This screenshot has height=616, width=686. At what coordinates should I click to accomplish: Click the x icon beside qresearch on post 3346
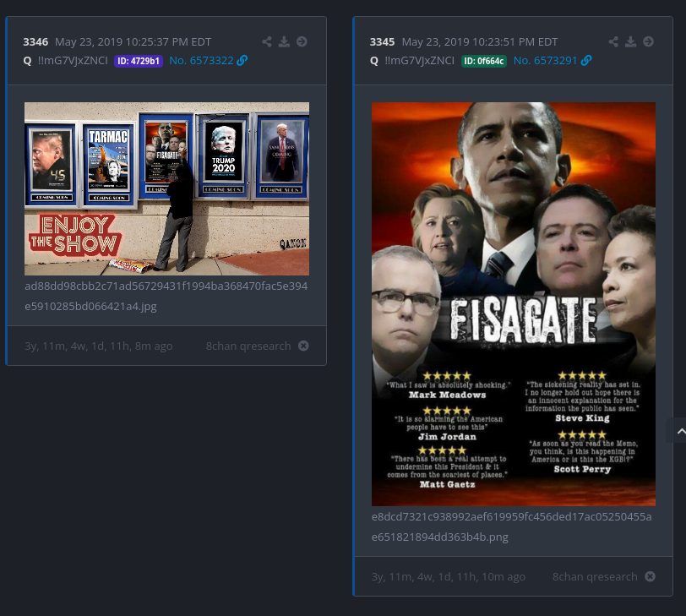[303, 346]
